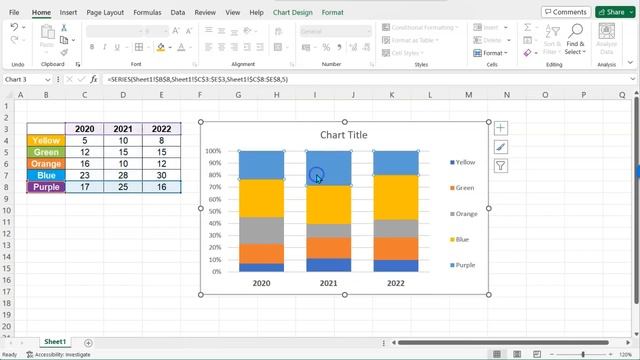Toggle Underline formatting
The height and width of the screenshot is (360, 640).
click(117, 47)
